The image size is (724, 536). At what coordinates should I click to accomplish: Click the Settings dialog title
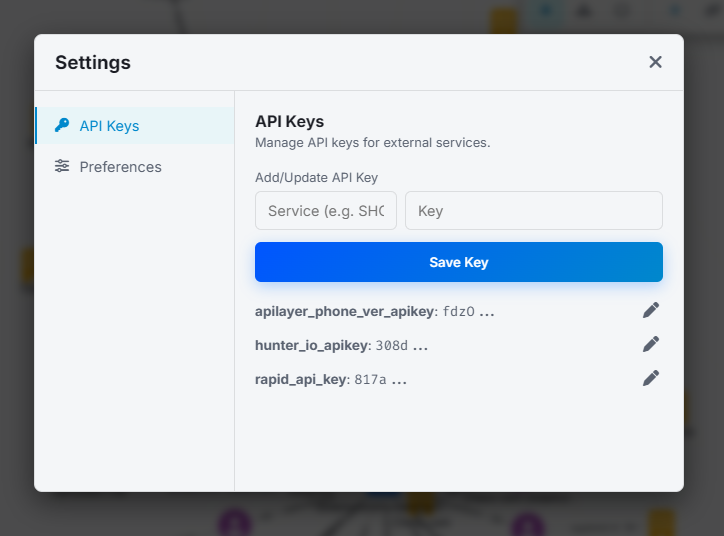tap(93, 62)
